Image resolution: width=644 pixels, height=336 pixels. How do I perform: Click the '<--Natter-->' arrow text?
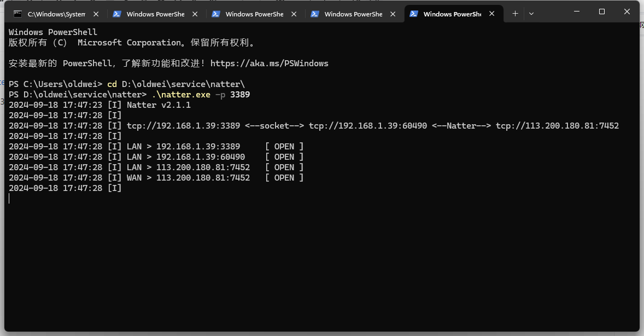click(x=461, y=126)
